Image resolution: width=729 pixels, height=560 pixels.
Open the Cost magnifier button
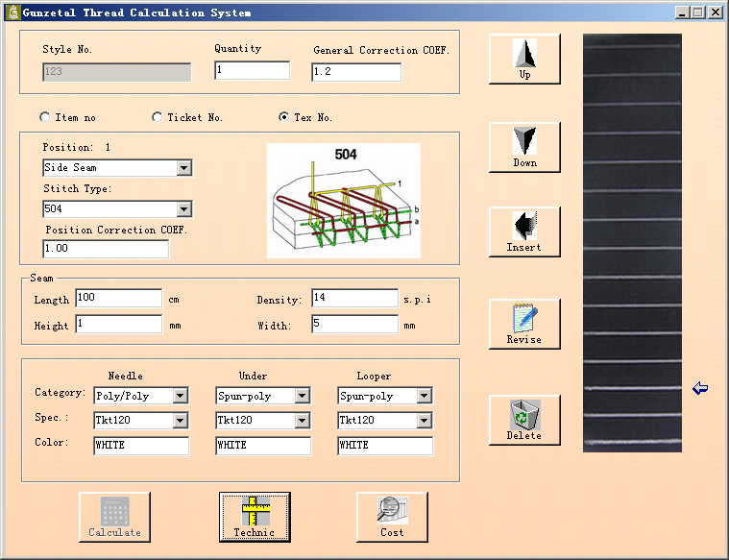[x=392, y=517]
